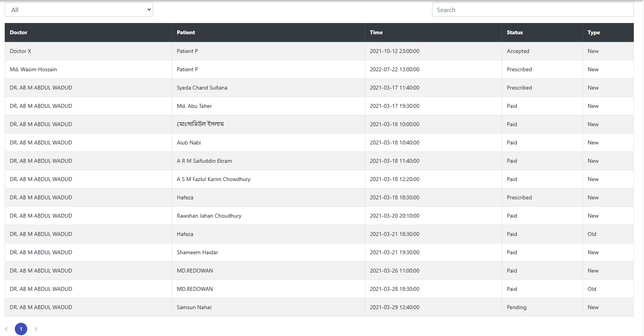Click Prescribed status in 2022-07-22 row

[519, 69]
